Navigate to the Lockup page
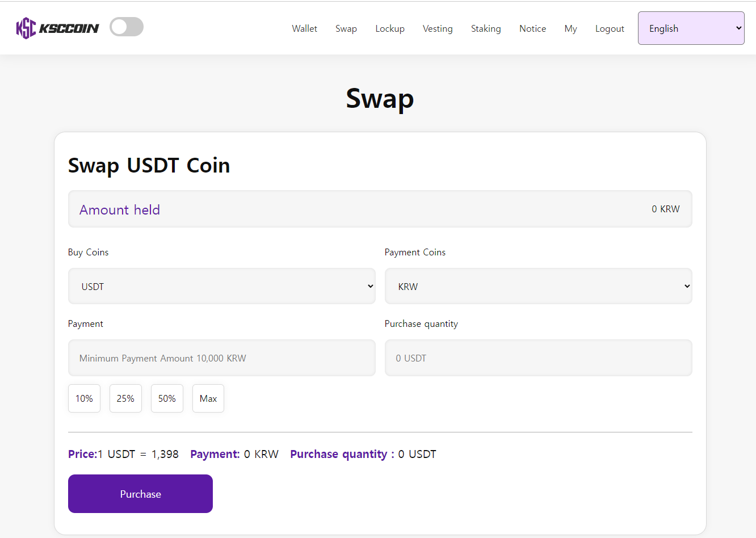The width and height of the screenshot is (756, 538). tap(390, 28)
